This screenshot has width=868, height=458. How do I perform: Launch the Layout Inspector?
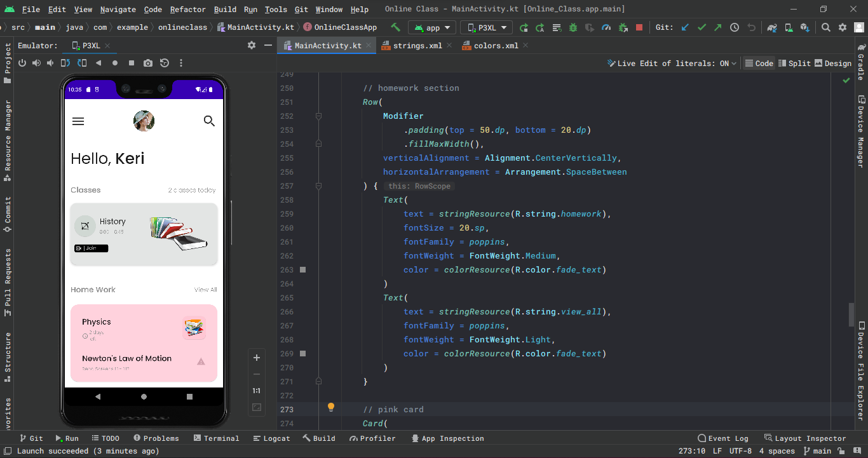click(x=805, y=438)
